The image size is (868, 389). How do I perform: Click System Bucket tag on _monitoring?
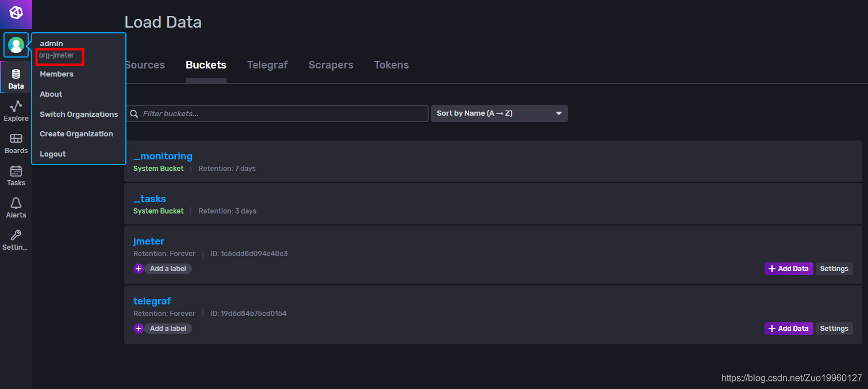pos(159,169)
